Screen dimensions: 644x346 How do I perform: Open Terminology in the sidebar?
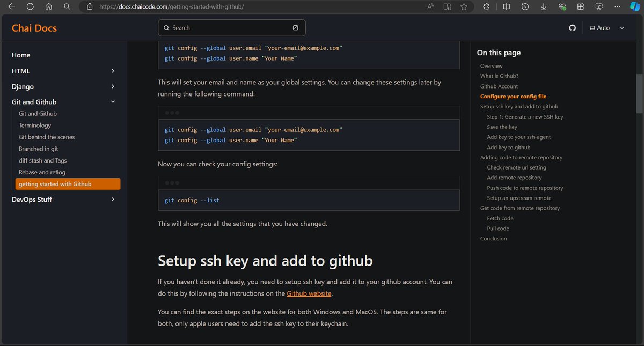(x=35, y=126)
